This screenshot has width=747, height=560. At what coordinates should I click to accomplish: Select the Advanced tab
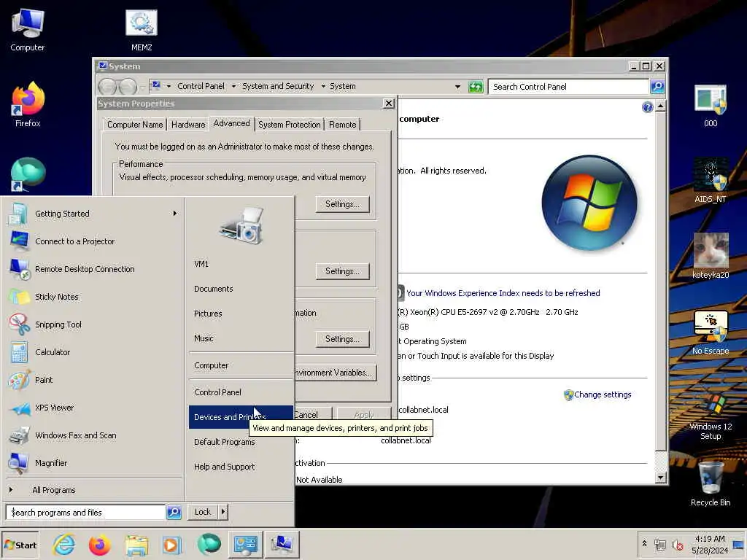tap(231, 123)
